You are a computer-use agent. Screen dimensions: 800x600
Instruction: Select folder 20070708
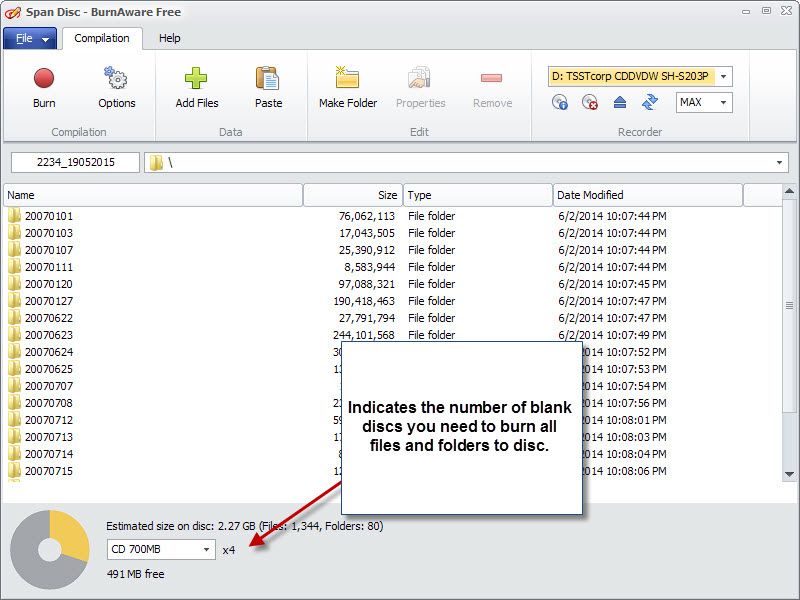[x=49, y=403]
